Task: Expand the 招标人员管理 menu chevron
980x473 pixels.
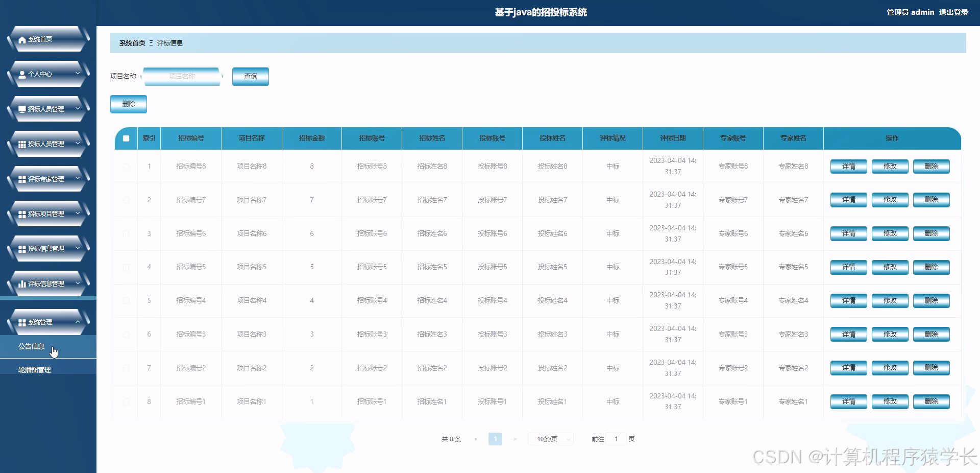Action: [78, 109]
